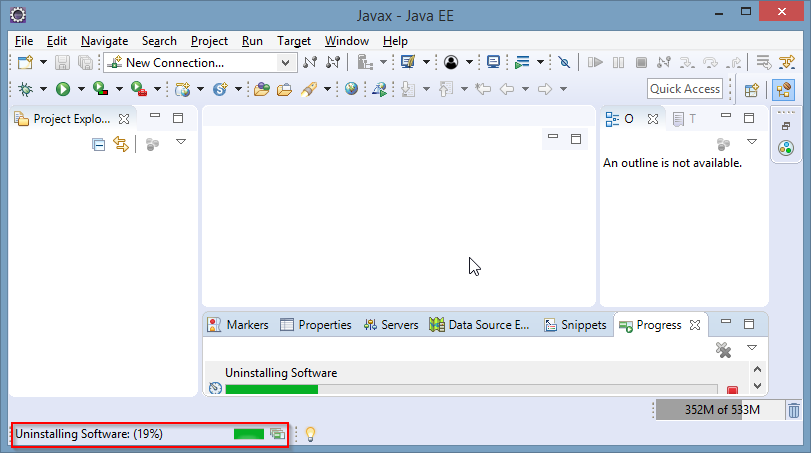Switch to the Markers tab
This screenshot has width=811, height=453.
(238, 325)
